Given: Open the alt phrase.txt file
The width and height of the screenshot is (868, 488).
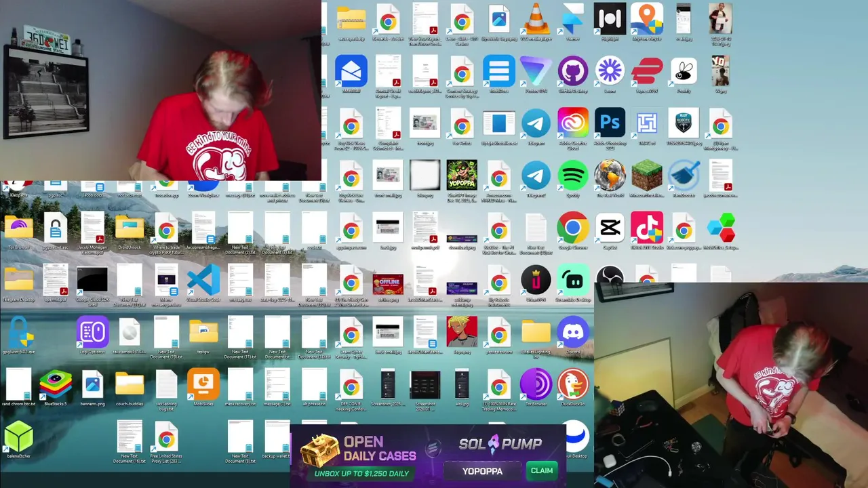Looking at the screenshot, I should click(x=314, y=385).
